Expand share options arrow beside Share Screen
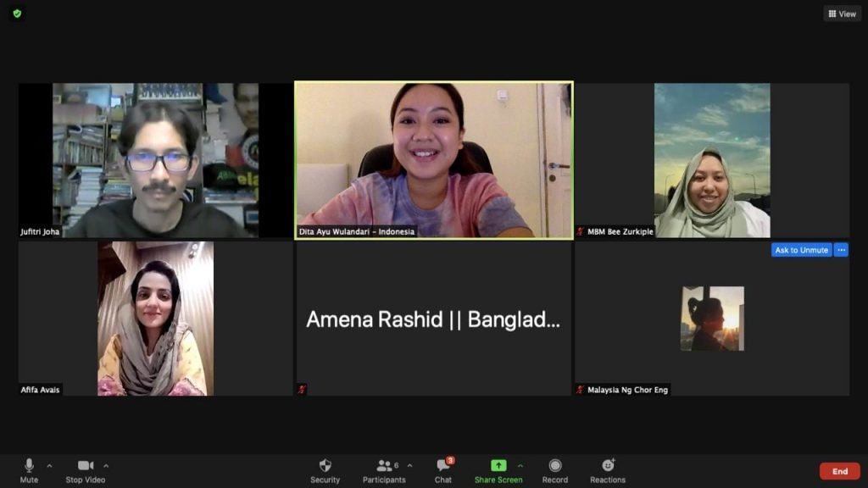This screenshot has width=868, height=488. click(x=520, y=465)
